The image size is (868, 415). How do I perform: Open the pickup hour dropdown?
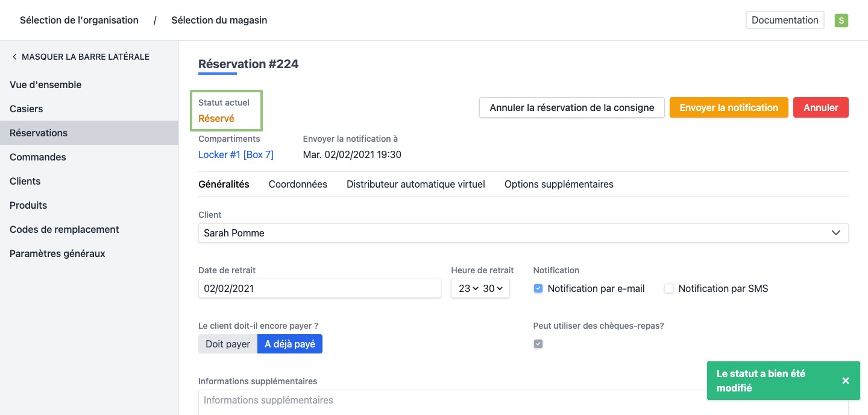[468, 289]
